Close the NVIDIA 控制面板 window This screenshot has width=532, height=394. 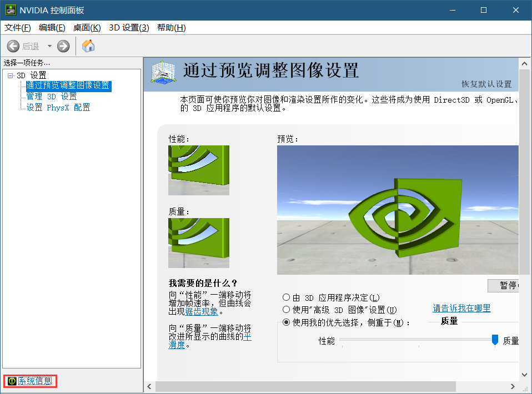tap(516, 10)
